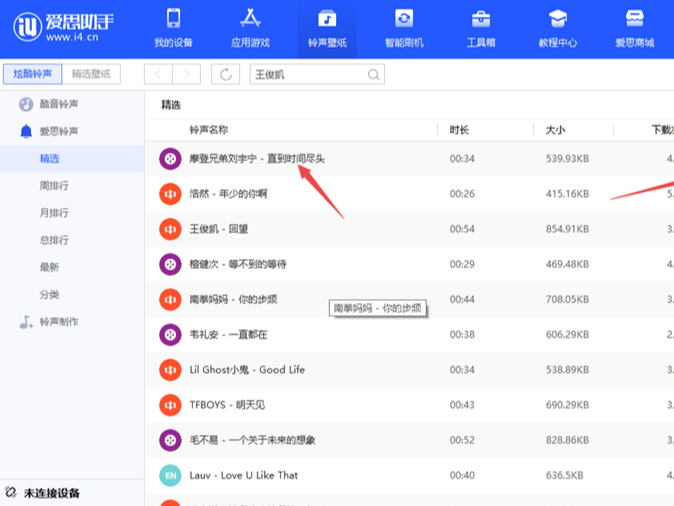This screenshot has width=674, height=506.
Task: Select the 摩登兄弟刘宇宁 - 直到时间尽头 title
Action: pos(257,159)
